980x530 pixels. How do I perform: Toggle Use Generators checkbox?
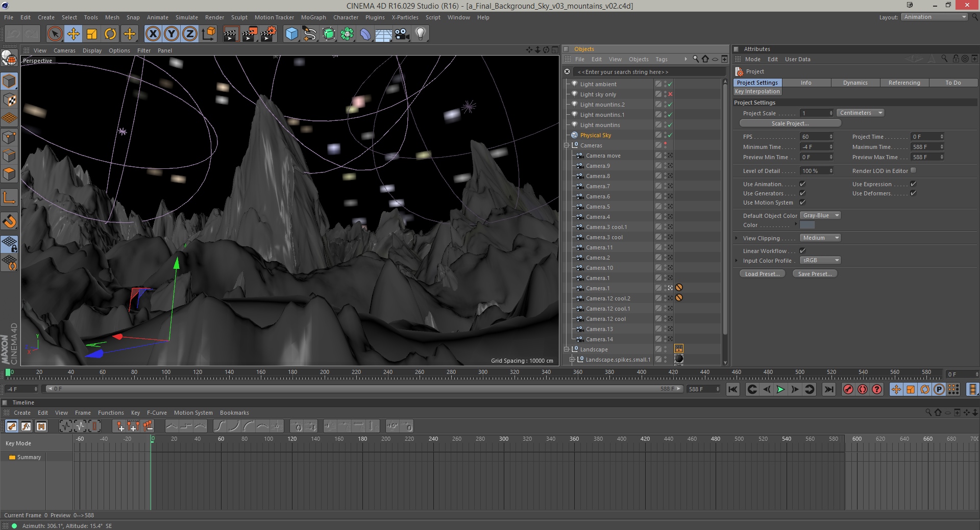point(802,193)
